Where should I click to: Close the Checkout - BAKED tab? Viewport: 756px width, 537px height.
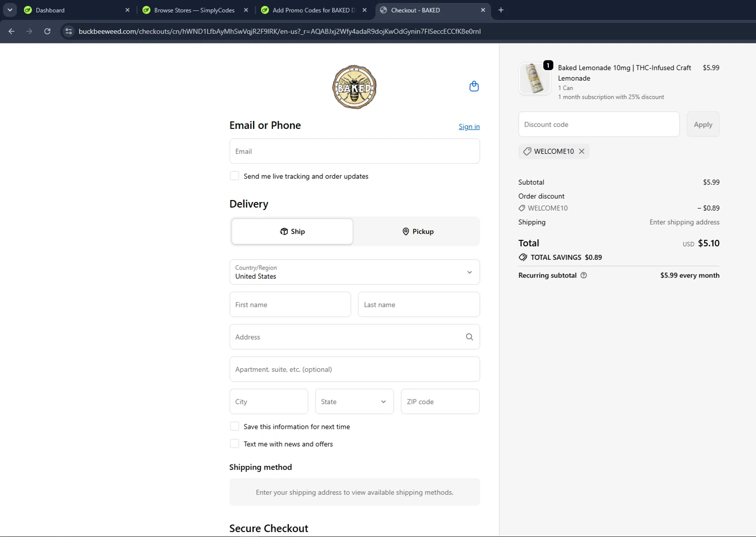tap(483, 10)
